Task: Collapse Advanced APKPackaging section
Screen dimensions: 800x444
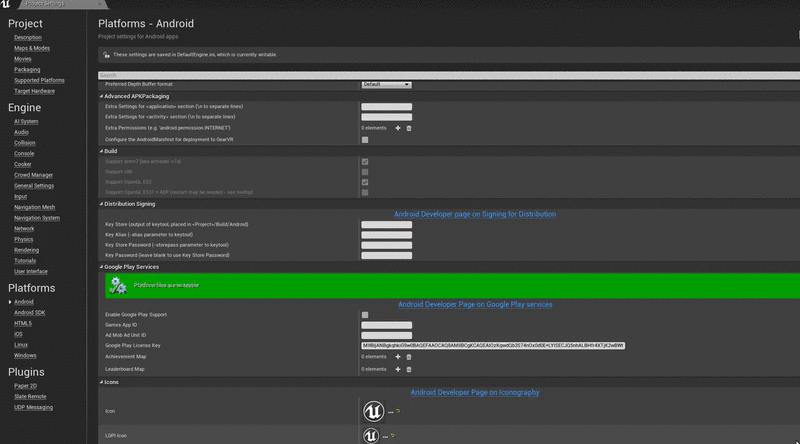Action: point(101,96)
